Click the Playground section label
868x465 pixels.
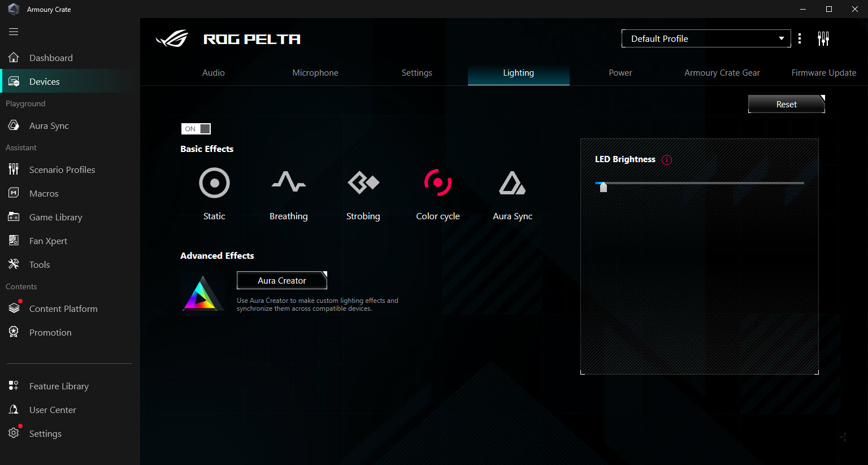[25, 103]
